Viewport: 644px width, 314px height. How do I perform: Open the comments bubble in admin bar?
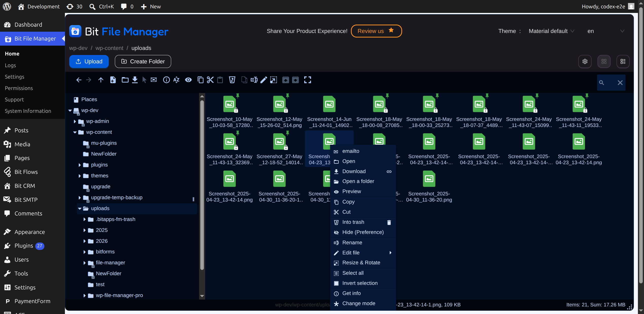pyautogui.click(x=127, y=7)
